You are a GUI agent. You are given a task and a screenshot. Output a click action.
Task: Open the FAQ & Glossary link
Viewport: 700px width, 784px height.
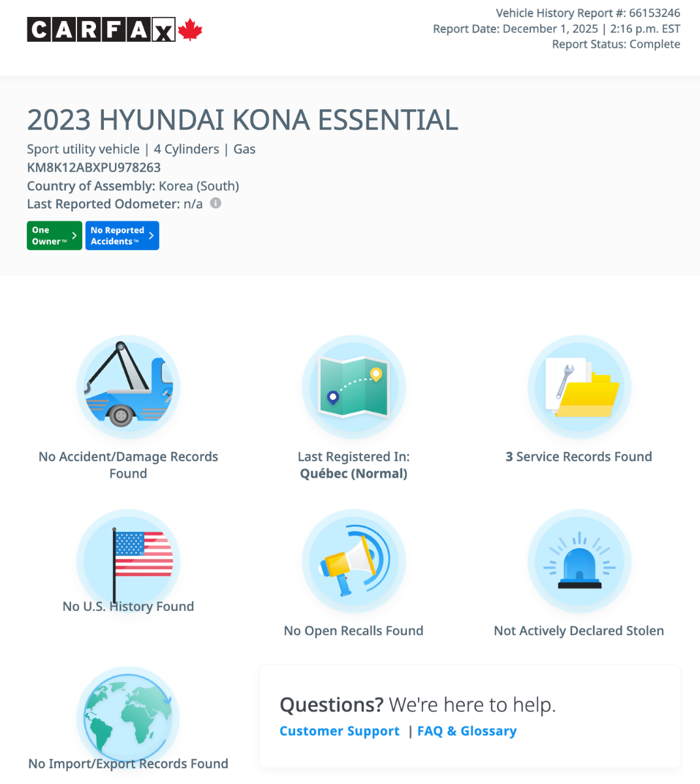coord(467,730)
